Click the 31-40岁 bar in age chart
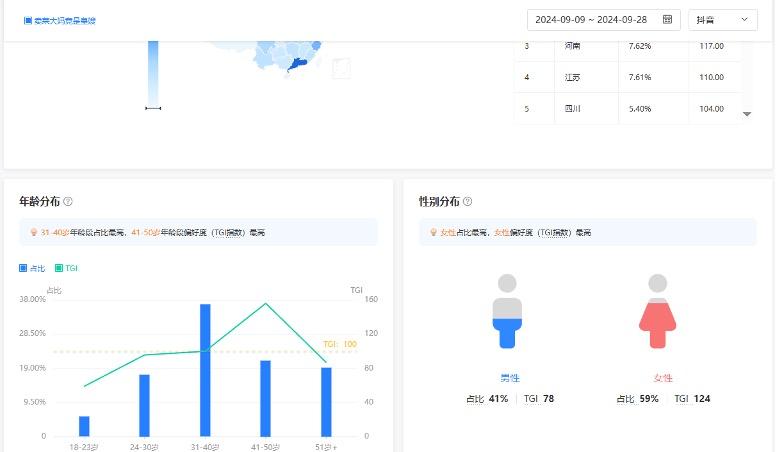This screenshot has height=452, width=776. pyautogui.click(x=205, y=370)
